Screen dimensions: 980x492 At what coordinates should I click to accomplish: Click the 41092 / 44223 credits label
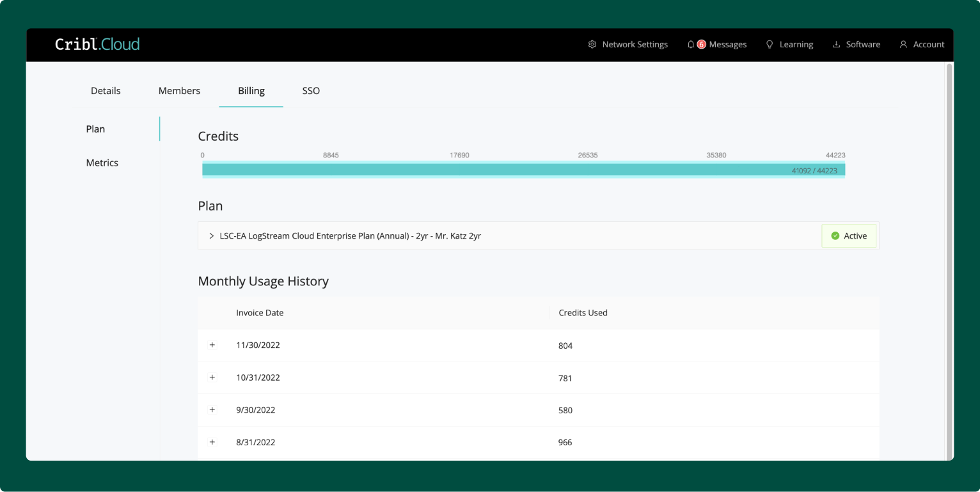[x=814, y=171]
